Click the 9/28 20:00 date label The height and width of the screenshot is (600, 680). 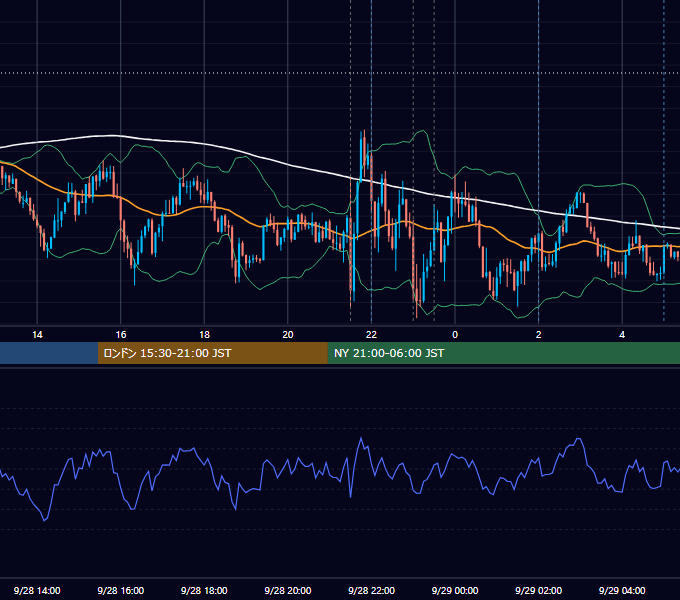coord(288,590)
